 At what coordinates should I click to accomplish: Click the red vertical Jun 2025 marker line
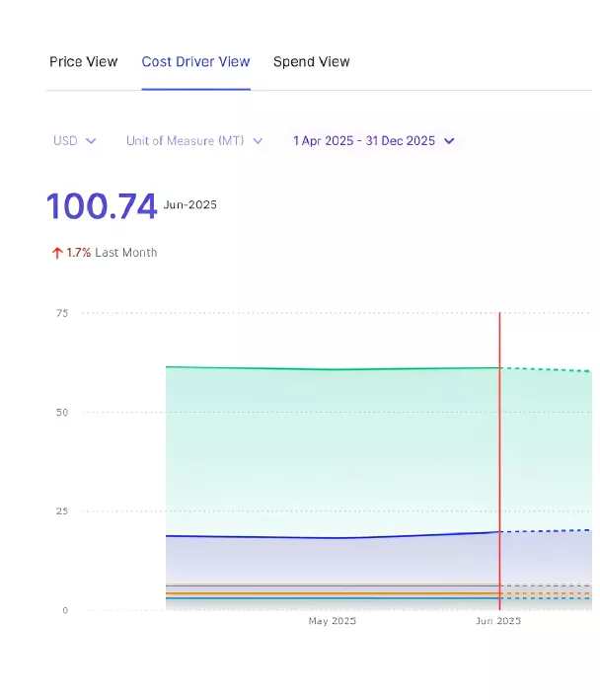[499, 444]
